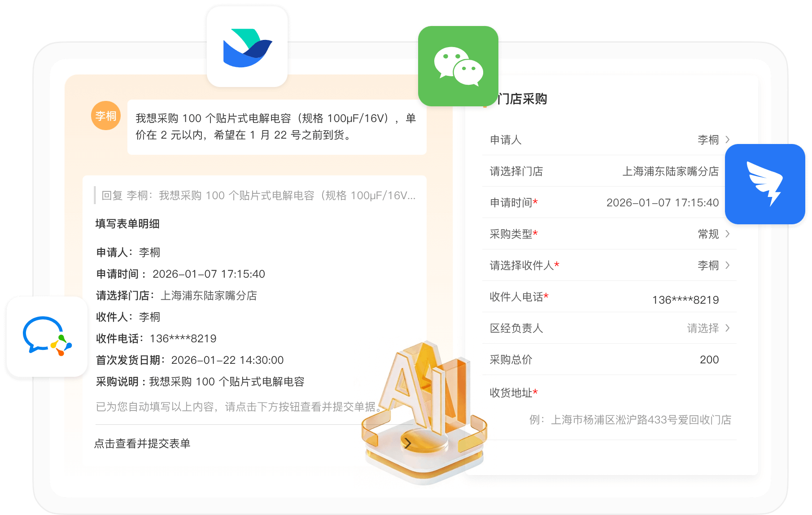
Task: Click the 申请时间 date-time value
Action: [x=662, y=202]
